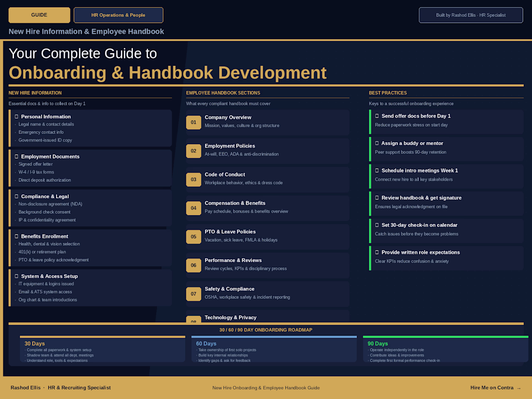The height and width of the screenshot is (399, 532).
Task: Click the Health, dental & vision selection item
Action: (x=49, y=244)
